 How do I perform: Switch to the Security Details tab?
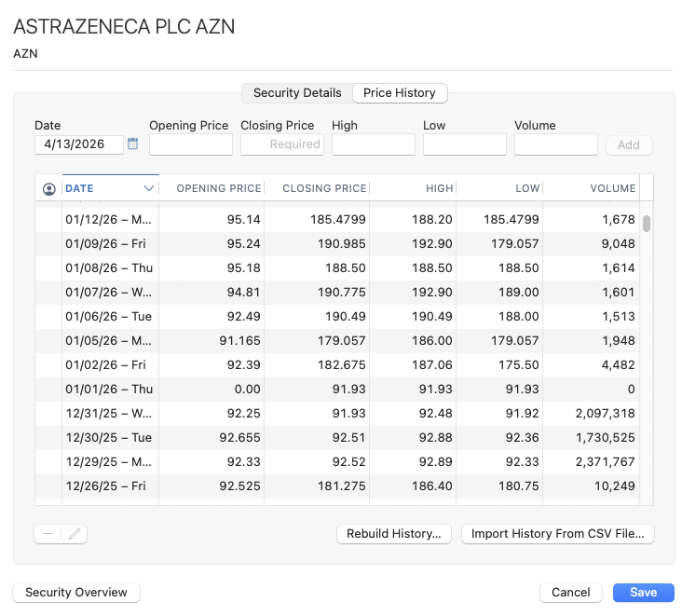[297, 93]
